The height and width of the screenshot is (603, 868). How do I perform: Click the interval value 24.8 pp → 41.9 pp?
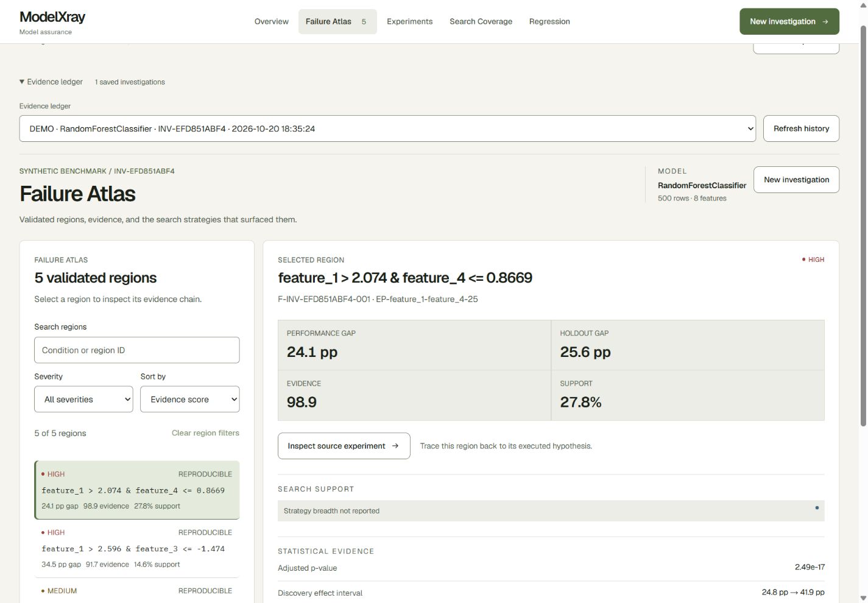[x=793, y=592]
